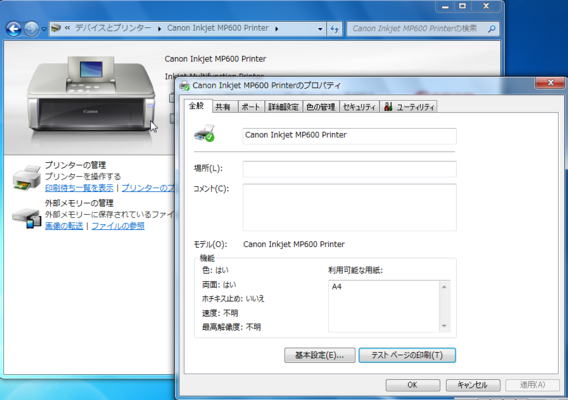Open the address bar history dropdown
Image resolution: width=568 pixels, height=400 pixels.
320,29
